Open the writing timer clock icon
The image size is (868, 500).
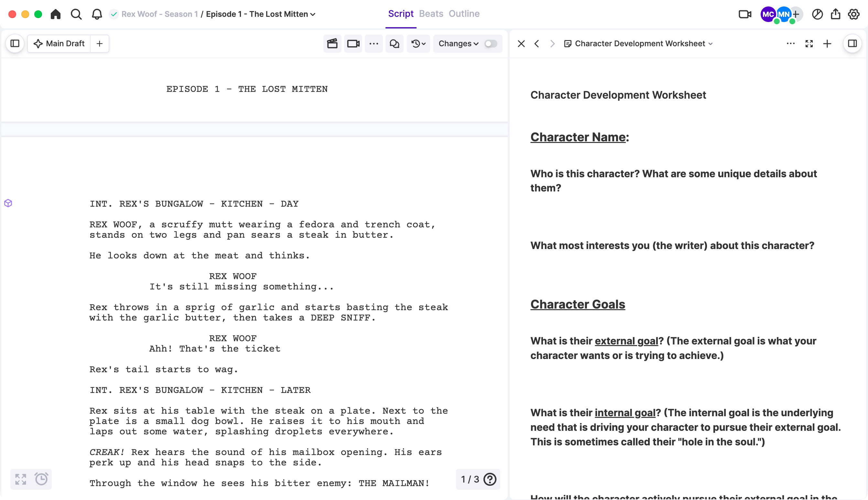(x=41, y=479)
